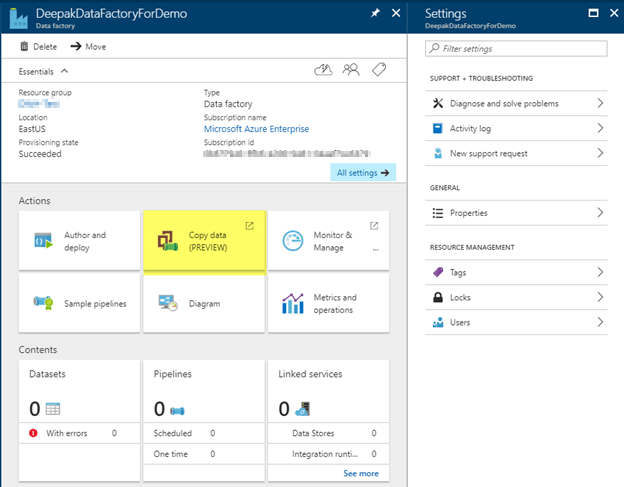Click the Pipelines Scheduled row
The image size is (624, 487).
204,433
